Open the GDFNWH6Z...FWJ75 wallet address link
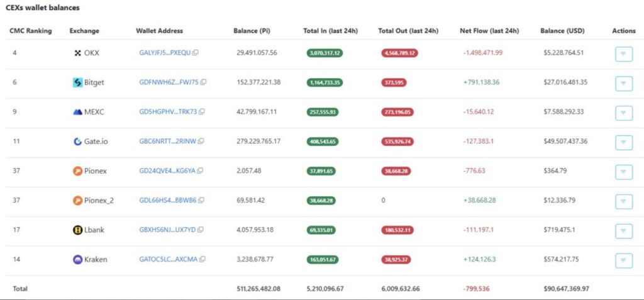 point(168,82)
